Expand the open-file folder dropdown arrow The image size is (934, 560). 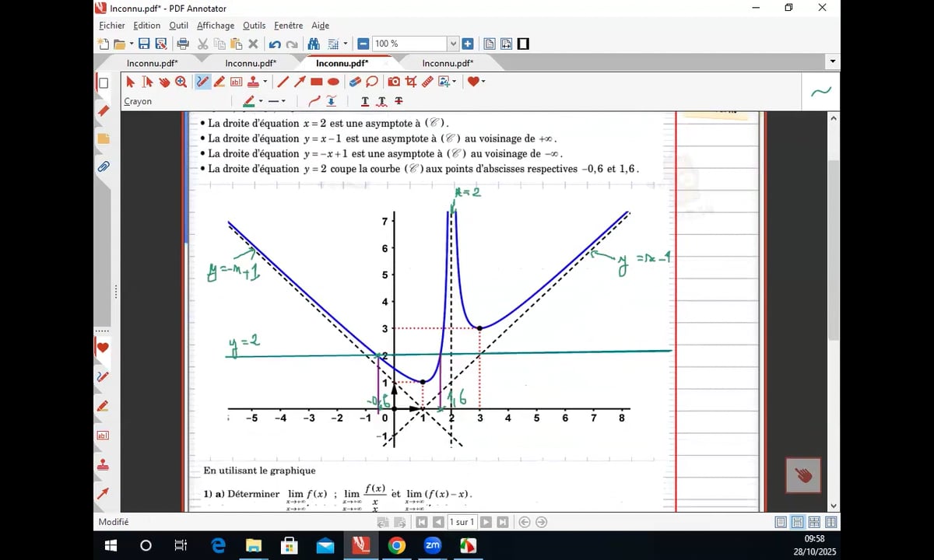pos(131,44)
